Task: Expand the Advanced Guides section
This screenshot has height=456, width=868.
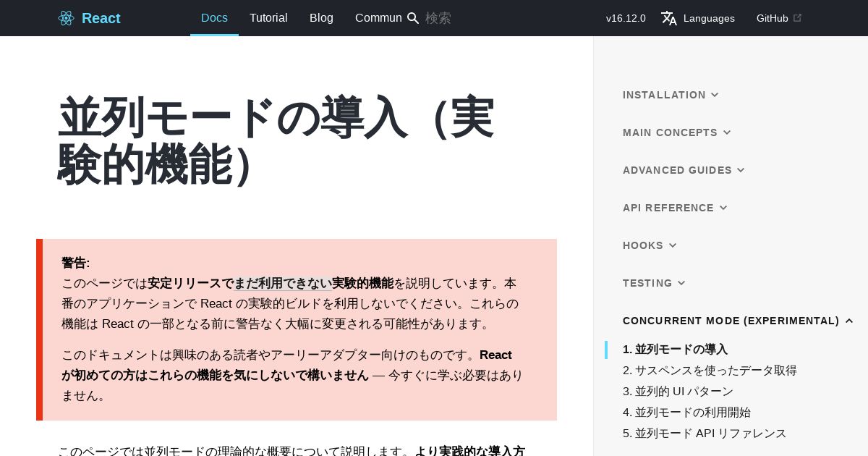Action: click(684, 170)
